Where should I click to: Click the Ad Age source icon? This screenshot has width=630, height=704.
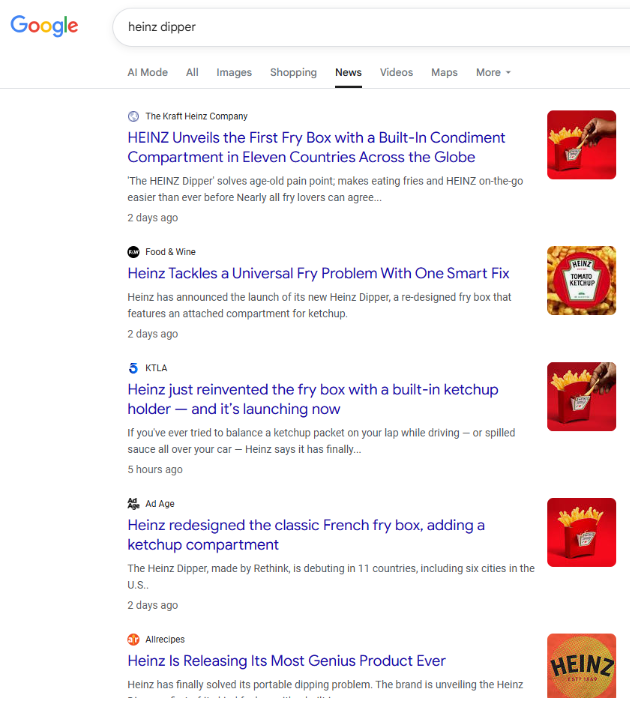pos(134,504)
